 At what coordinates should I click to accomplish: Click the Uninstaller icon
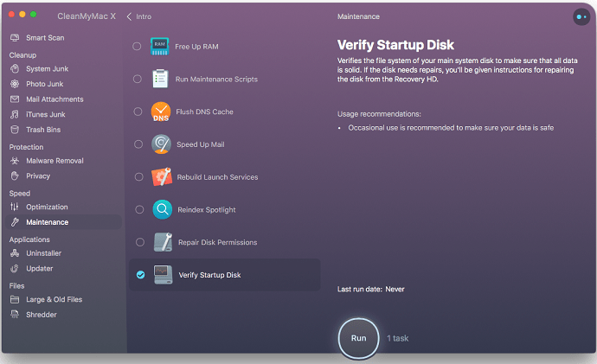[15, 253]
